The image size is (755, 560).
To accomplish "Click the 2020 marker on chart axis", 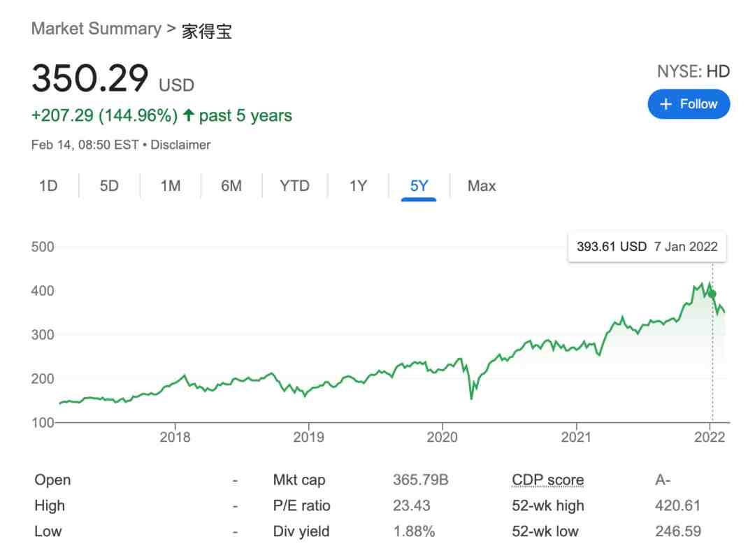I will [442, 437].
